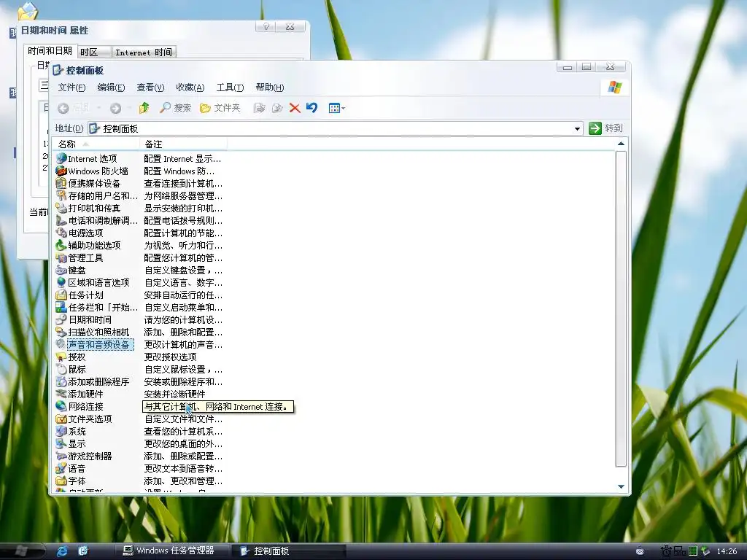Click the blue Undo toolbar icon
The height and width of the screenshot is (560, 747).
311,108
